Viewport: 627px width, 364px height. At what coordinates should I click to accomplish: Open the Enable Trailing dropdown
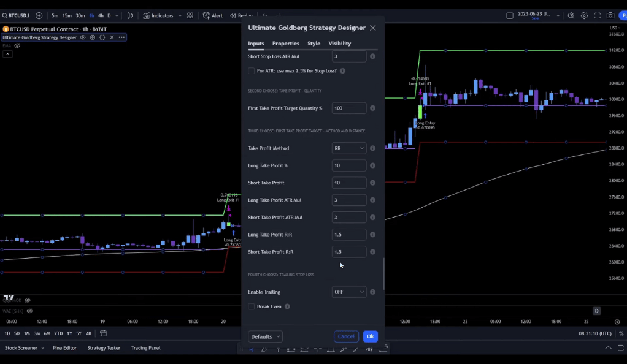coord(348,292)
